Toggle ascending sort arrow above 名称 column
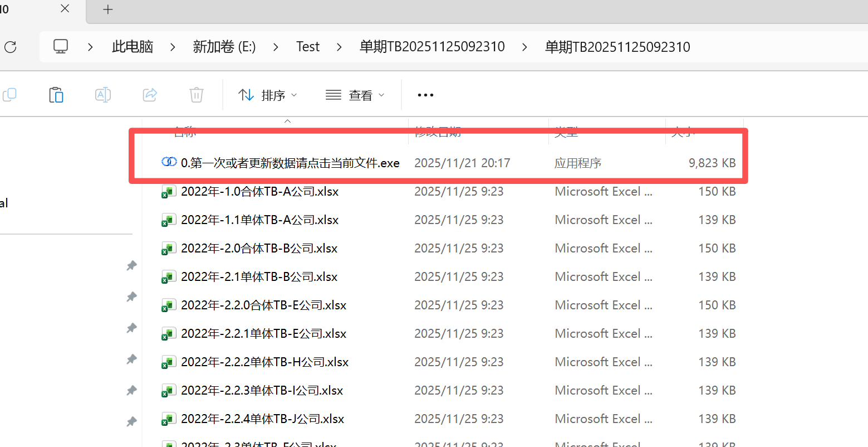Screen dimensions: 868x447 click(287, 120)
